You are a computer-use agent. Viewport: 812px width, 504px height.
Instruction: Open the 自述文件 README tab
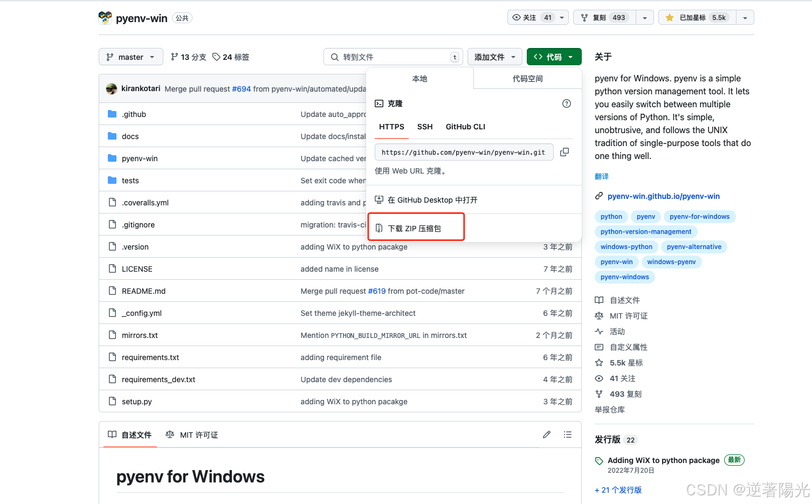(130, 434)
